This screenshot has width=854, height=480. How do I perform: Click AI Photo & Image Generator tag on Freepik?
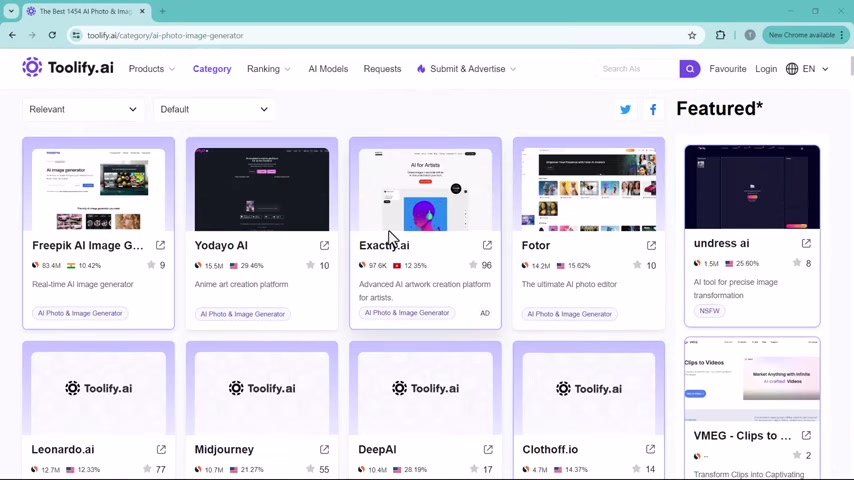(x=80, y=313)
